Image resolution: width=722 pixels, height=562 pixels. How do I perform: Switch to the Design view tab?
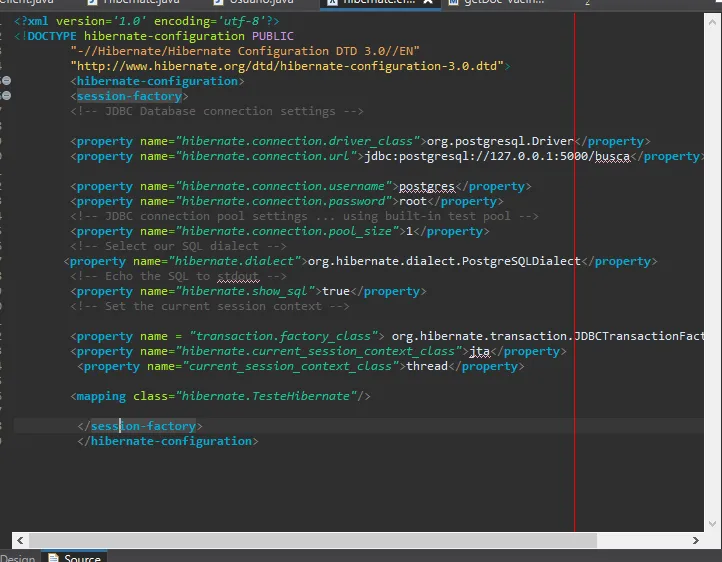point(17,557)
